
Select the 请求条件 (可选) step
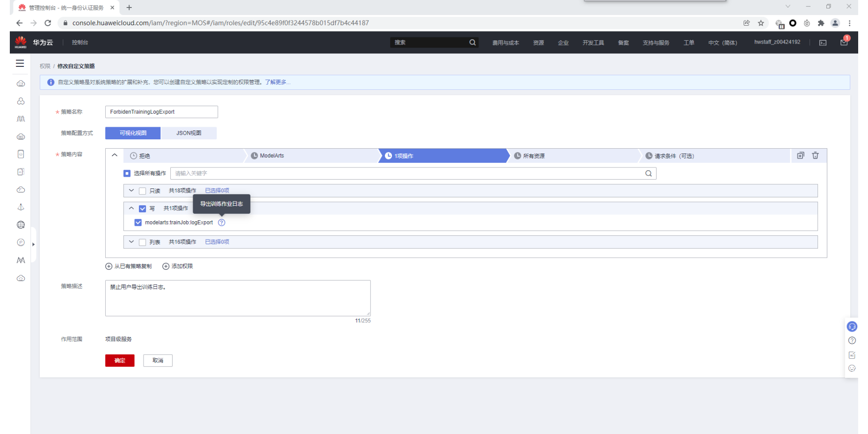pos(715,156)
